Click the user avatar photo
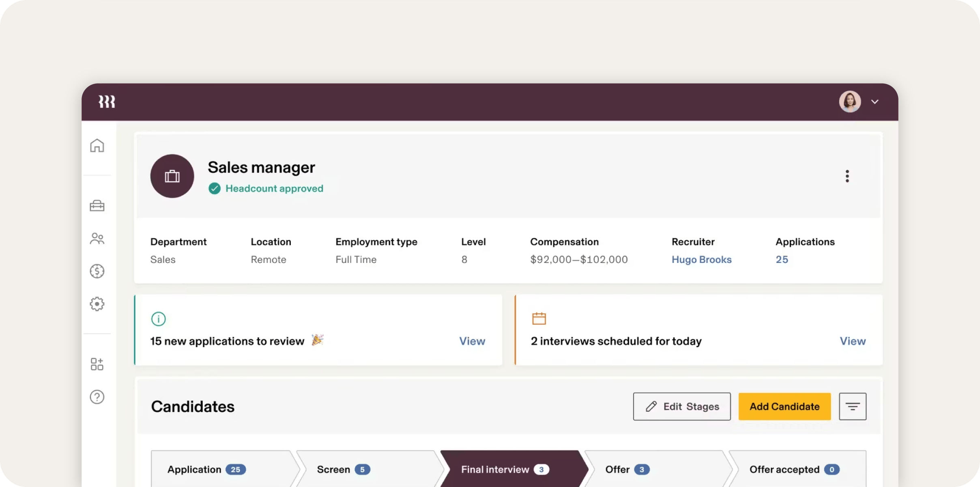980x487 pixels. tap(850, 101)
